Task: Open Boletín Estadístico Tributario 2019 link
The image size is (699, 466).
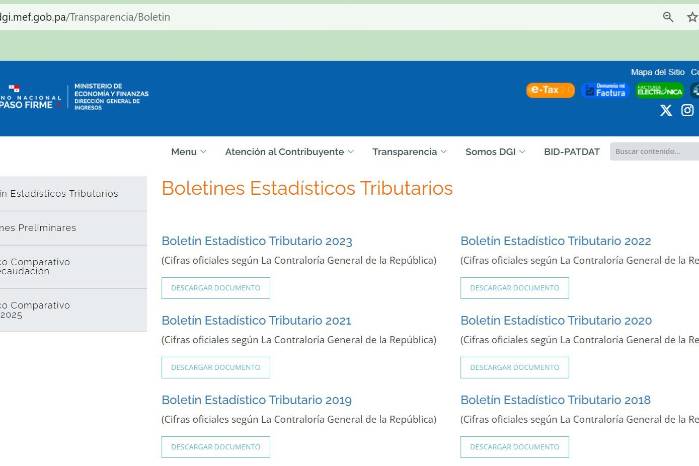Action: (256, 400)
